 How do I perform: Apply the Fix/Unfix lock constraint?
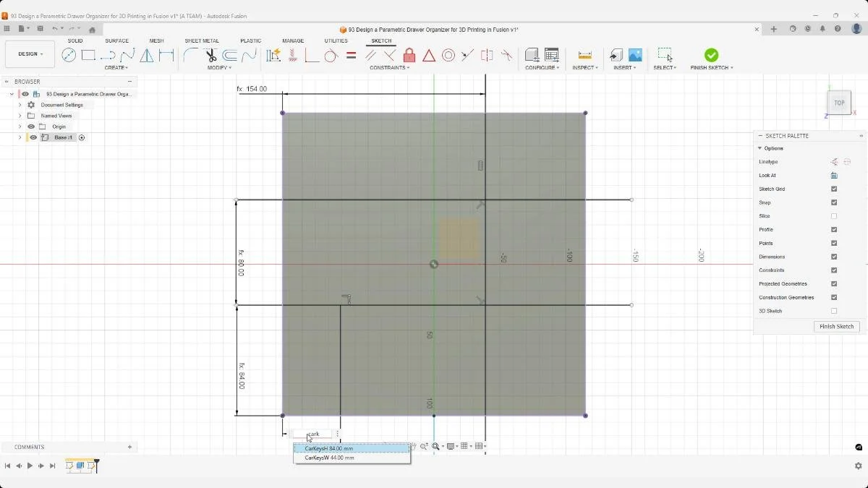tap(409, 55)
